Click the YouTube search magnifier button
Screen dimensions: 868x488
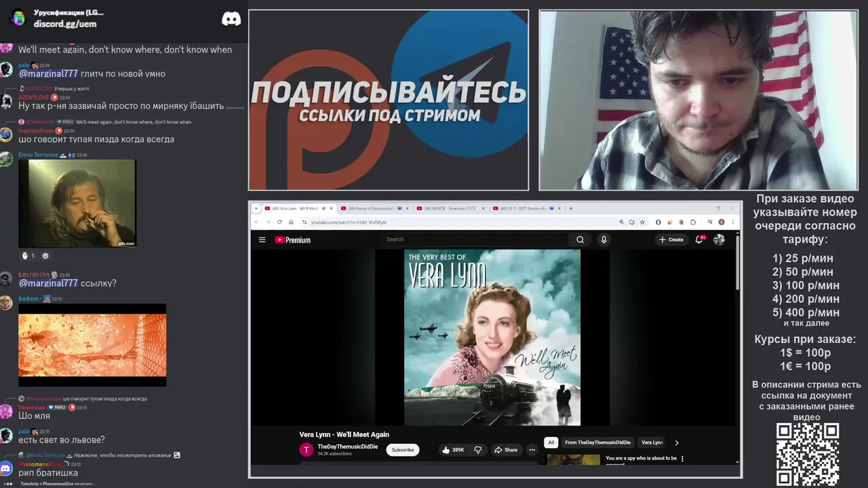click(x=580, y=239)
